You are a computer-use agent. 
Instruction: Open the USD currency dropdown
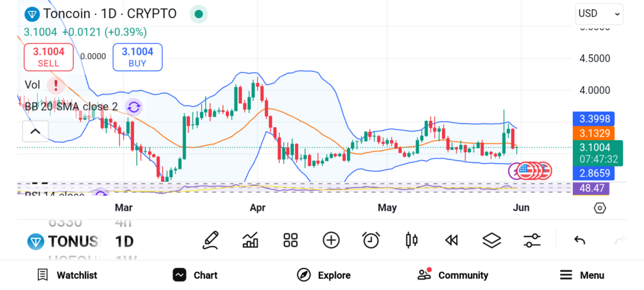click(x=599, y=13)
